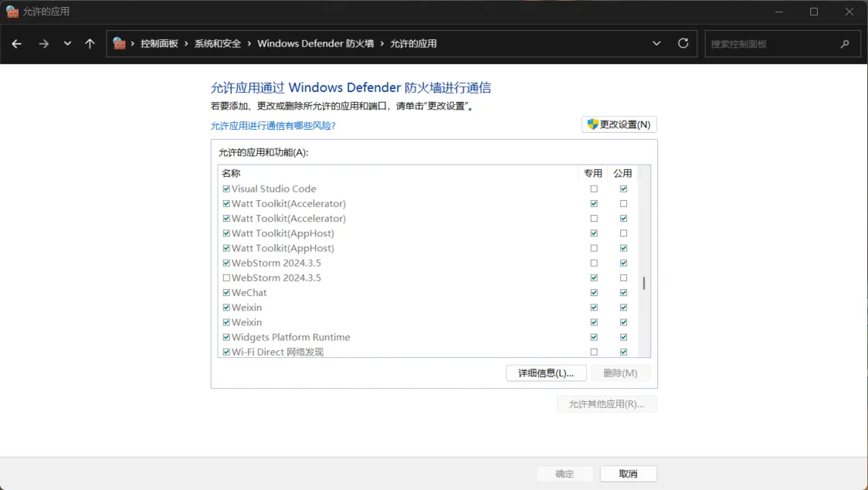Open recent locations chevron next to forward arrow
This screenshot has width=868, height=490.
(67, 43)
